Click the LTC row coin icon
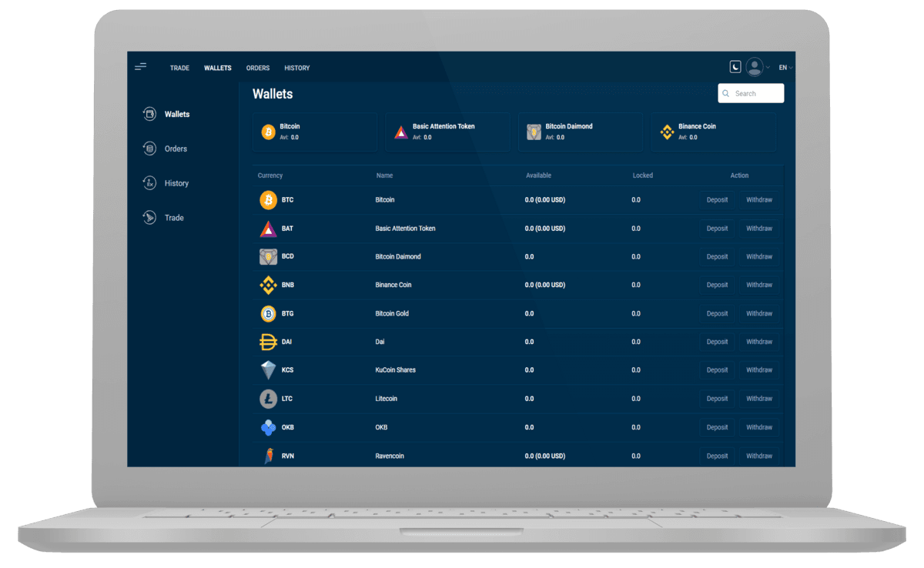 tap(268, 399)
